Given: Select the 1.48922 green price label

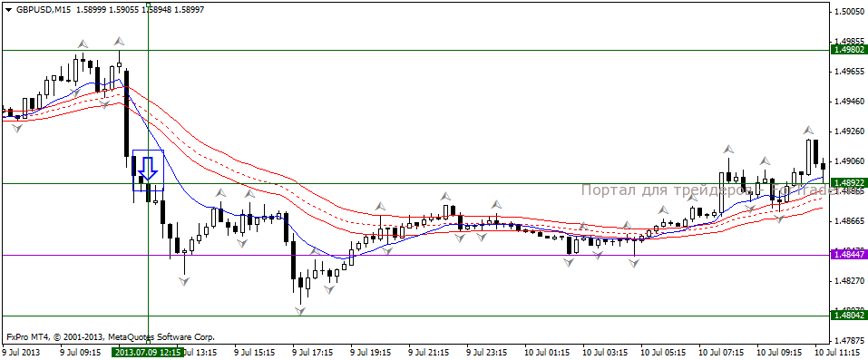Looking at the screenshot, I should [849, 183].
